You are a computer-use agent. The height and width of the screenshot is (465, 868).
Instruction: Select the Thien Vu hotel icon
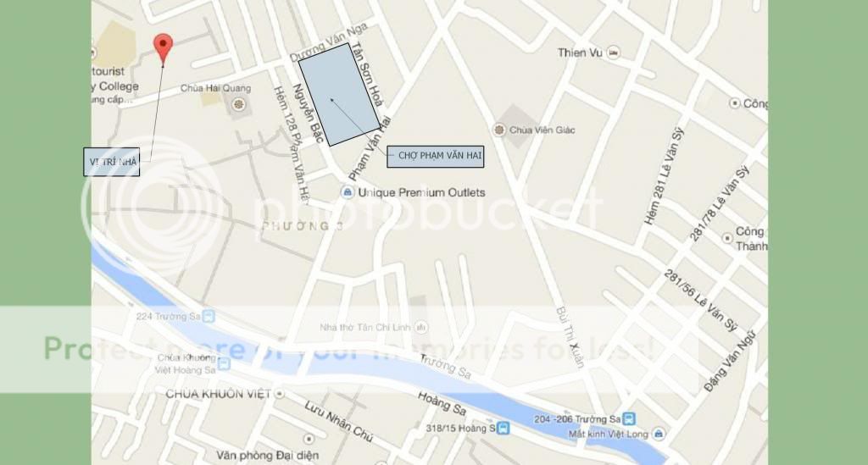(613, 53)
